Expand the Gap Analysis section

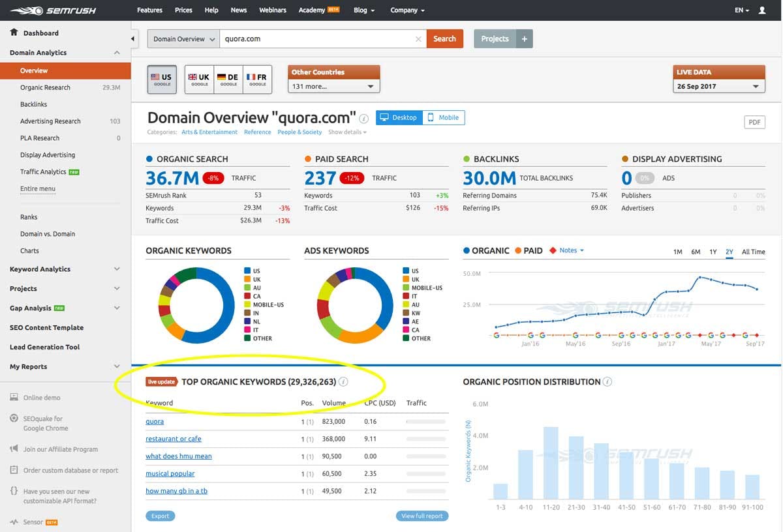[117, 308]
